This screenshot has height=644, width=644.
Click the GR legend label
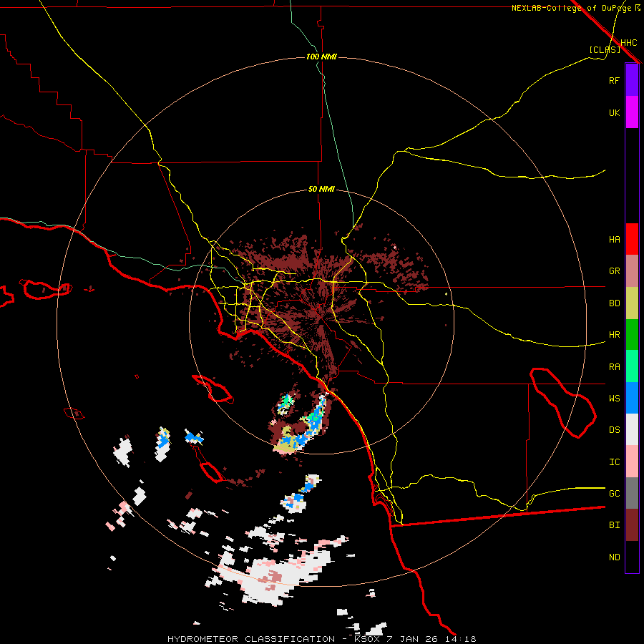pos(614,271)
